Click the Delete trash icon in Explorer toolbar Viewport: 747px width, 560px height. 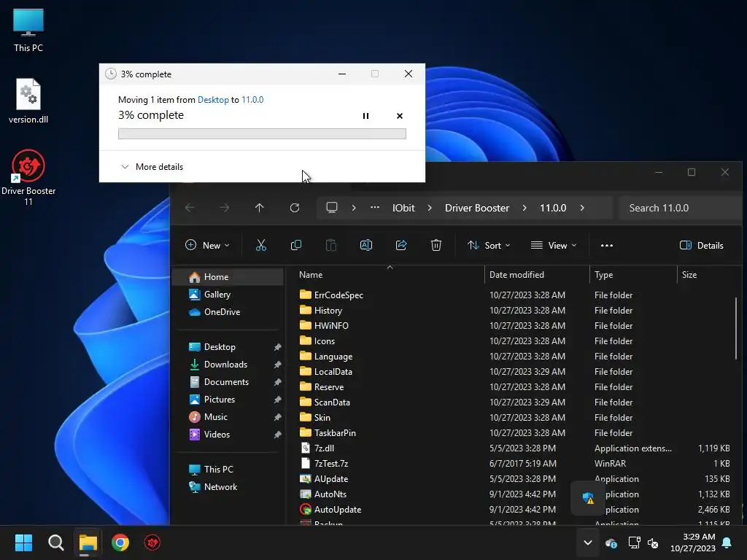(x=436, y=245)
